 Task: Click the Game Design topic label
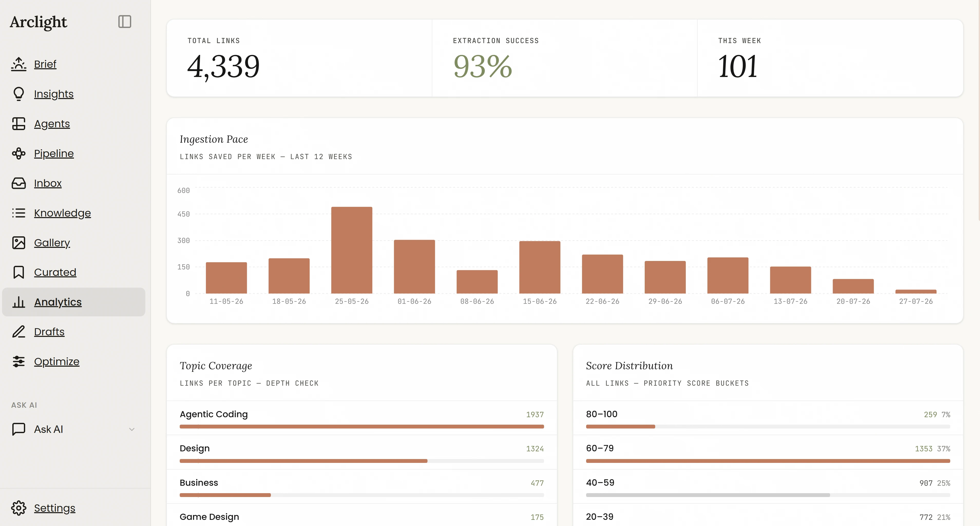[x=209, y=517]
